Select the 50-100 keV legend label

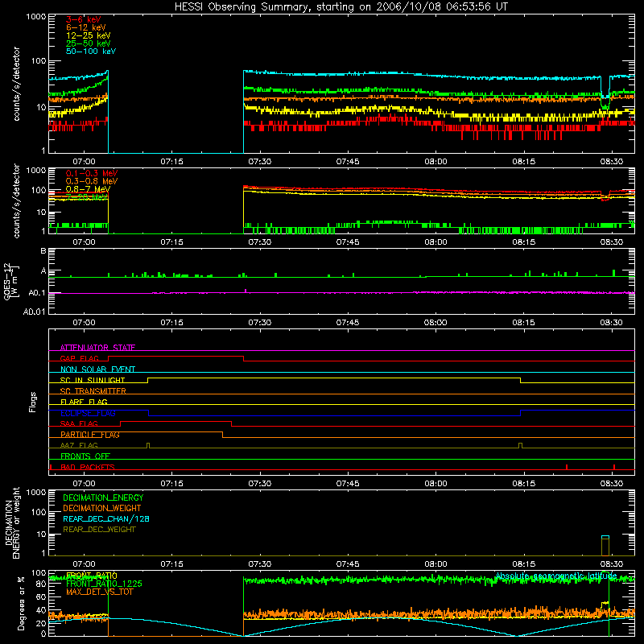click(x=91, y=52)
